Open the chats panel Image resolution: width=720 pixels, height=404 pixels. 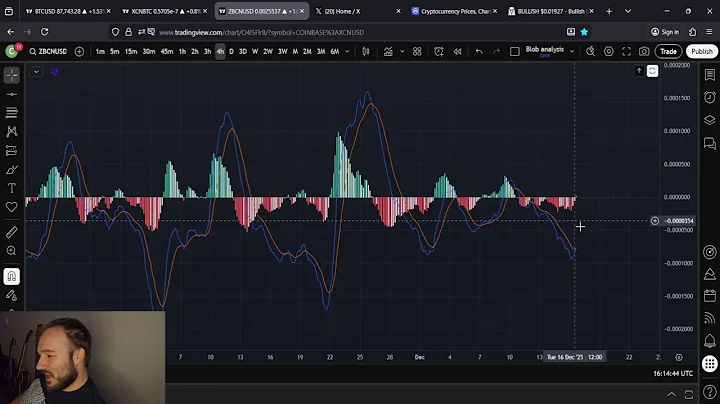click(709, 144)
